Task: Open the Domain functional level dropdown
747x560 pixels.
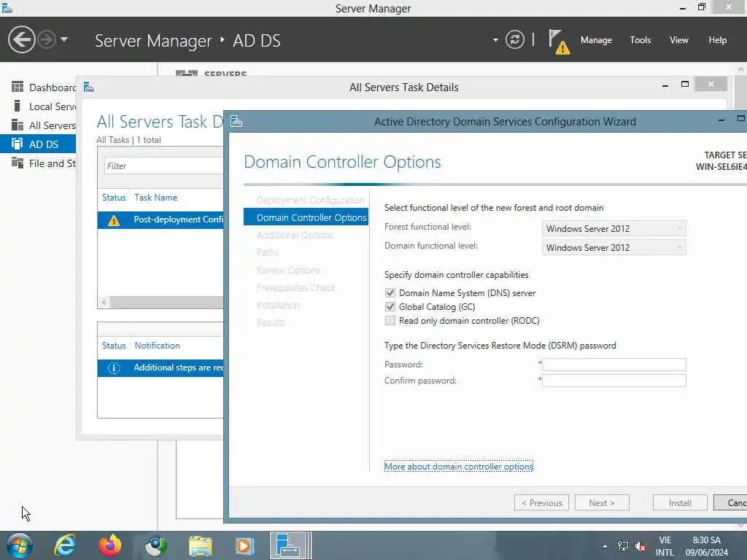Action: coord(614,248)
